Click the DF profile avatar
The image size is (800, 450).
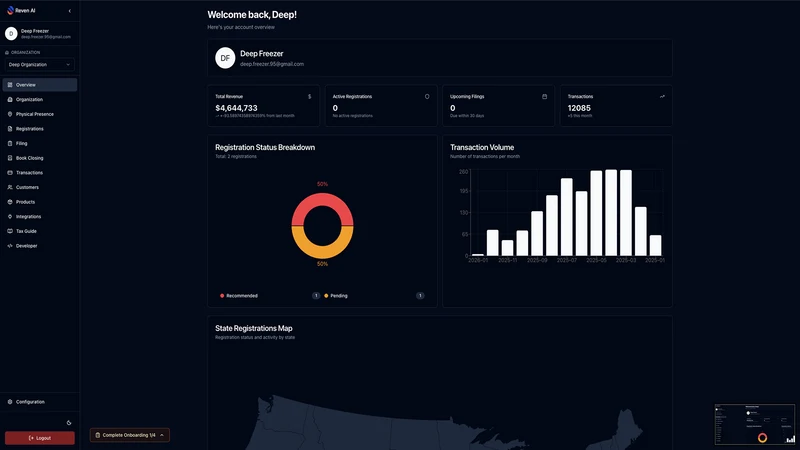pos(225,58)
